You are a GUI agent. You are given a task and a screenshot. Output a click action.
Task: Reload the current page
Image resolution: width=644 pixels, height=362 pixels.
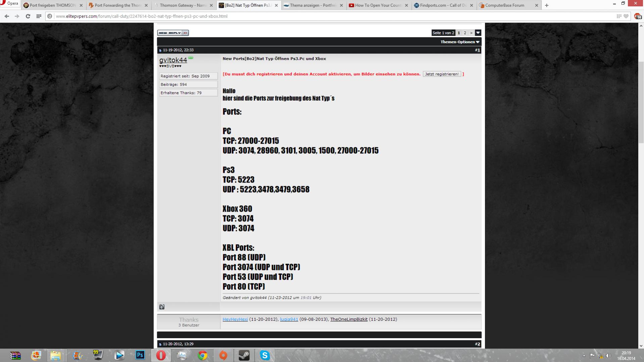click(x=28, y=16)
